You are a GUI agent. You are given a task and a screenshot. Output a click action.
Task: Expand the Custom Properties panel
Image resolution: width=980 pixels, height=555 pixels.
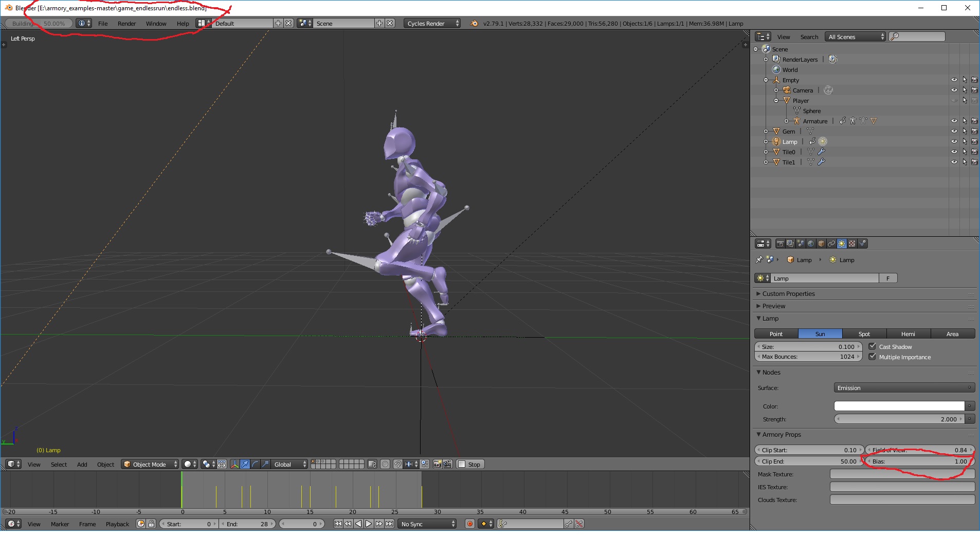(x=786, y=293)
